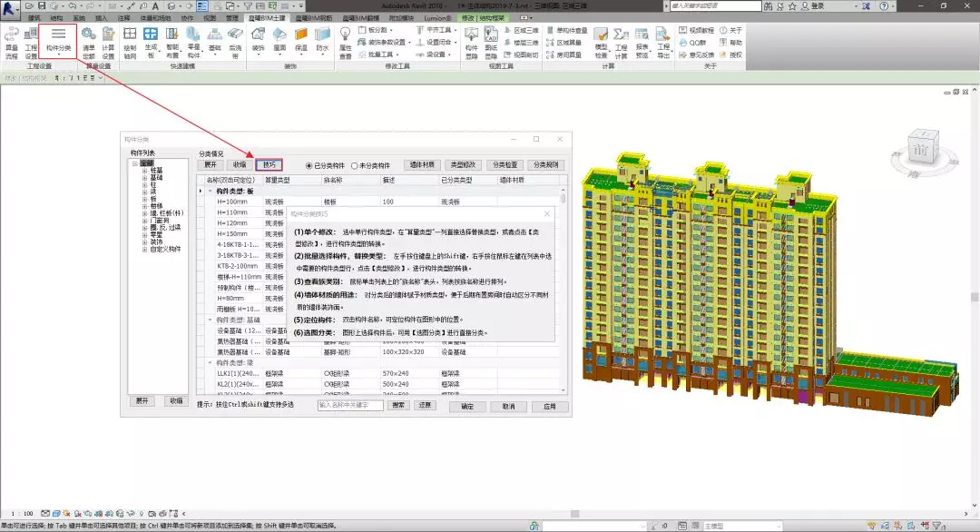Open the 算量流程 tool

pos(12,36)
